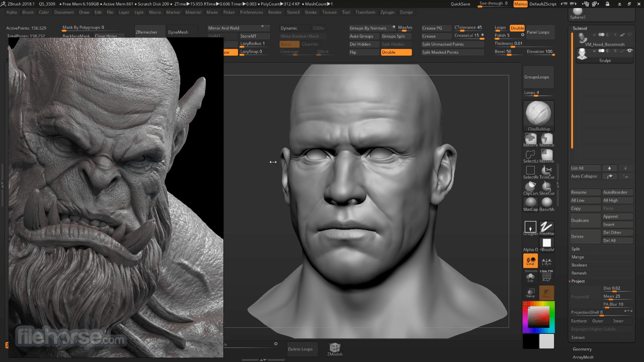Screen dimensions: 644x362
Task: Click the DynaMesh button
Action: click(182, 32)
